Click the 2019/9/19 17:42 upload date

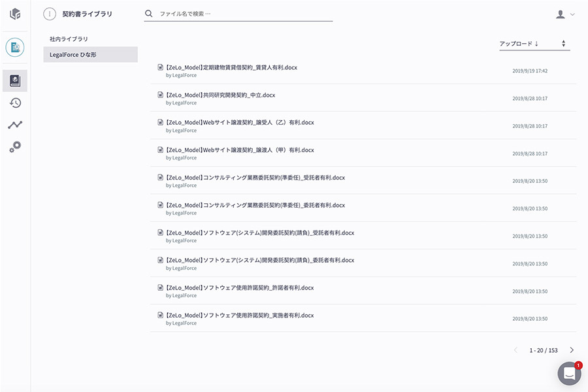[530, 71]
